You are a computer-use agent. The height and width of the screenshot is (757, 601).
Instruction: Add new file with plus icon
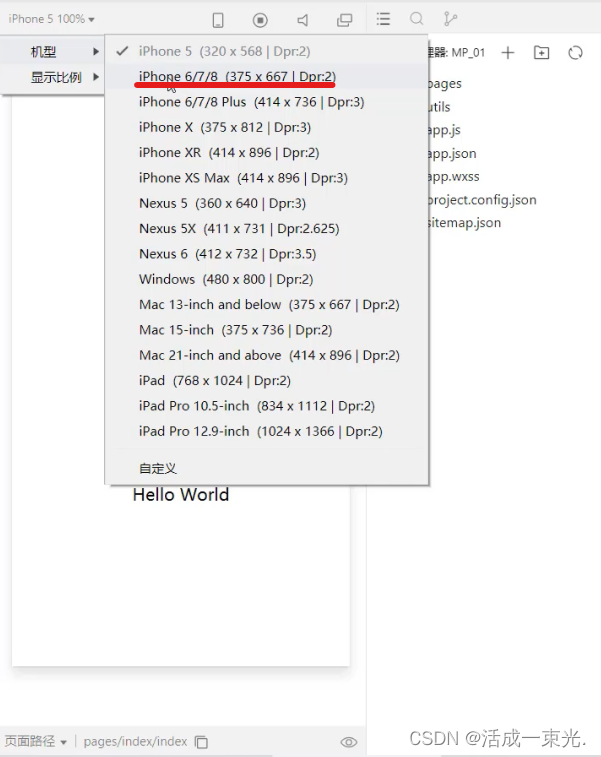tap(508, 53)
